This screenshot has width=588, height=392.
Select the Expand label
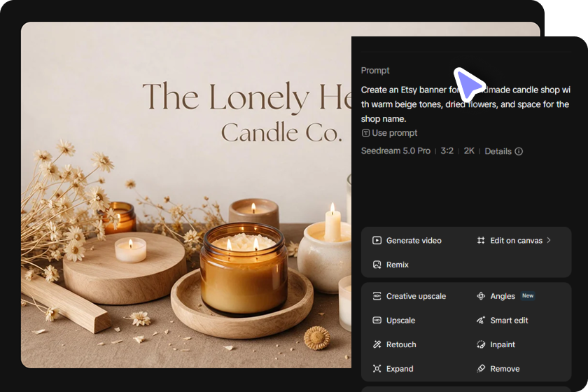click(400, 369)
